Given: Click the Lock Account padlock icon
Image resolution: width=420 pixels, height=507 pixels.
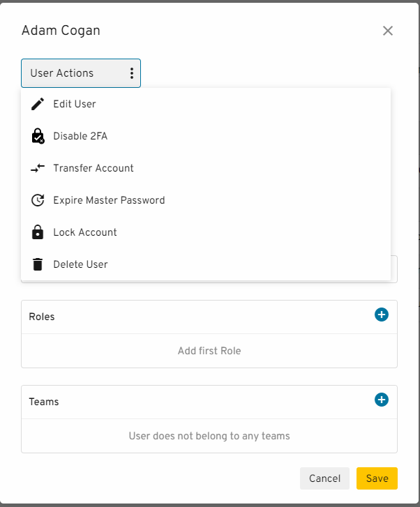Looking at the screenshot, I should coord(38,232).
